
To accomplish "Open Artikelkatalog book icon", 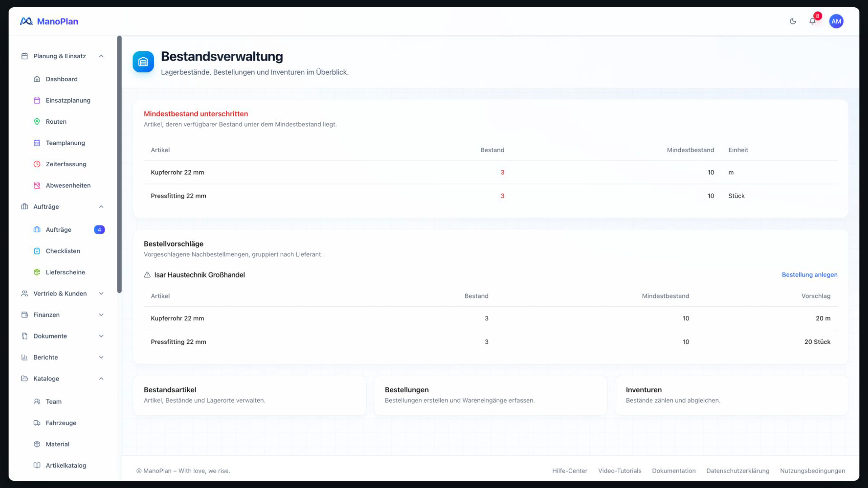I will pyautogui.click(x=37, y=465).
